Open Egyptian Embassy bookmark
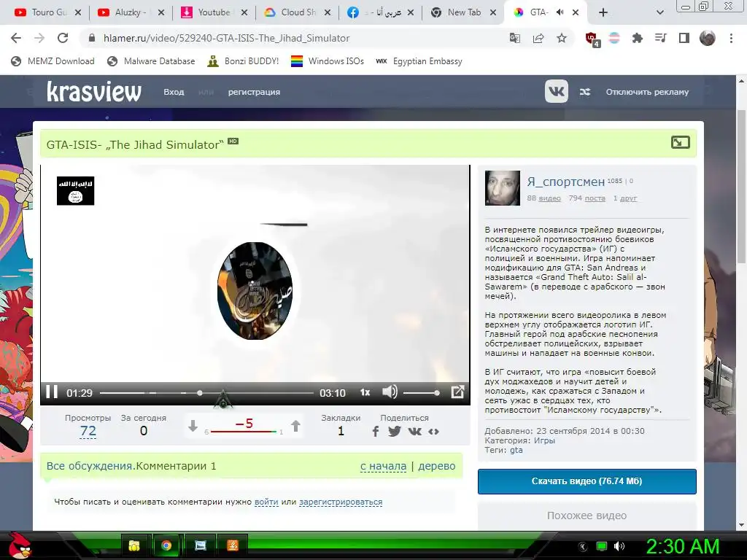 point(419,61)
